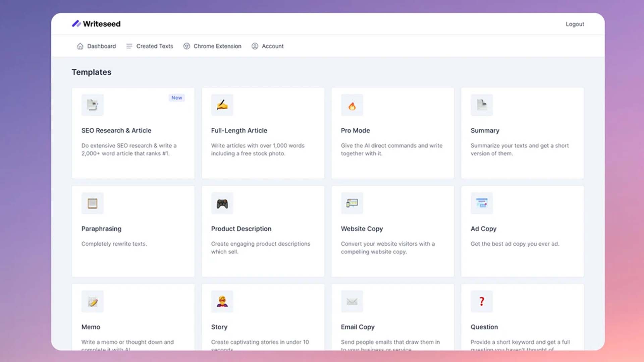Viewport: 644px width, 362px height.
Task: Go to the Account section
Action: [x=267, y=46]
